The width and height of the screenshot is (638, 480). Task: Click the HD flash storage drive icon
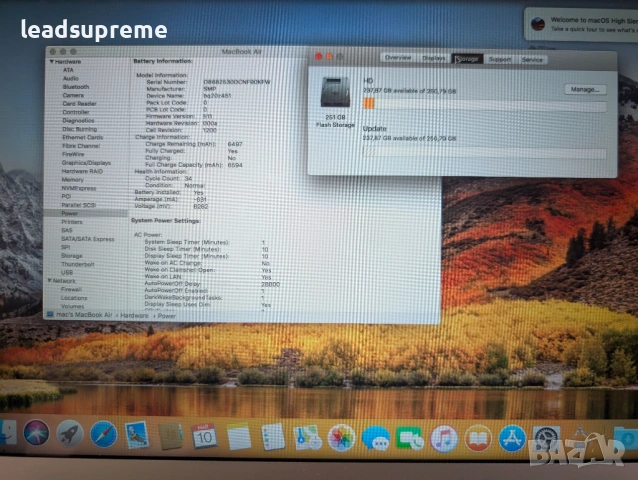(335, 92)
